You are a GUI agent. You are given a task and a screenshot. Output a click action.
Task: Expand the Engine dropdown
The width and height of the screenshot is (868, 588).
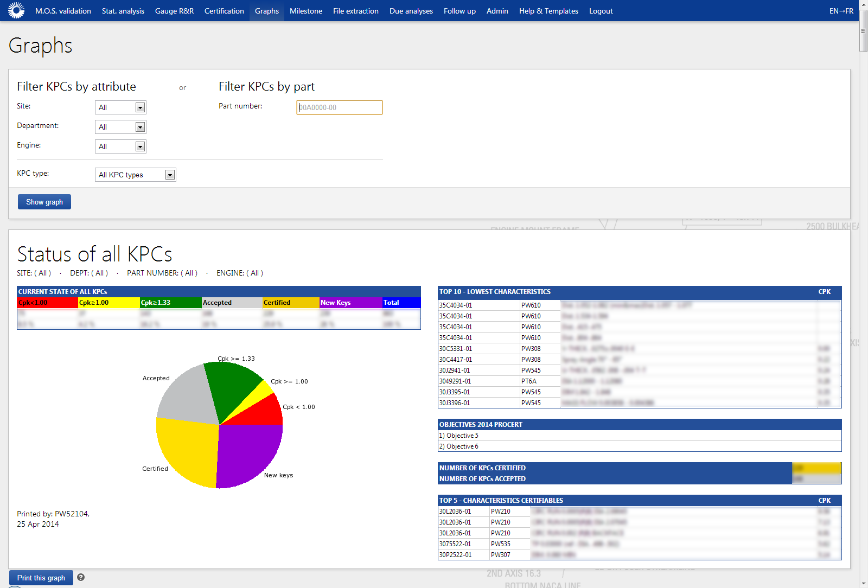pyautogui.click(x=120, y=146)
